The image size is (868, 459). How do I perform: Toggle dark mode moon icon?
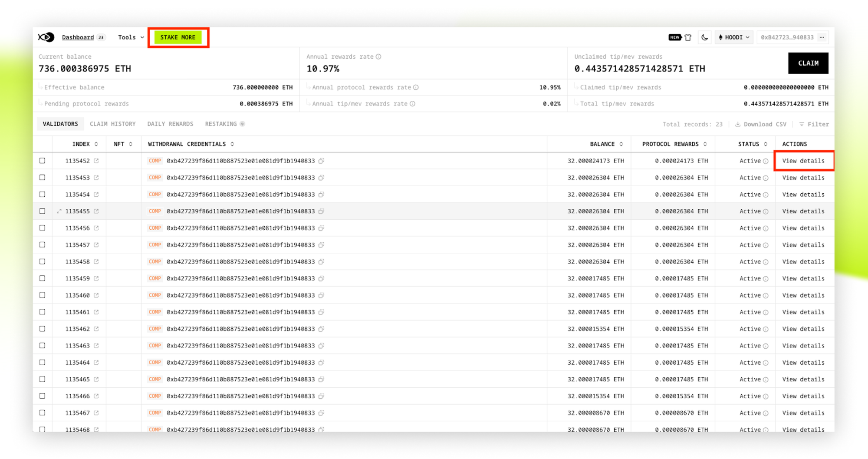point(704,37)
